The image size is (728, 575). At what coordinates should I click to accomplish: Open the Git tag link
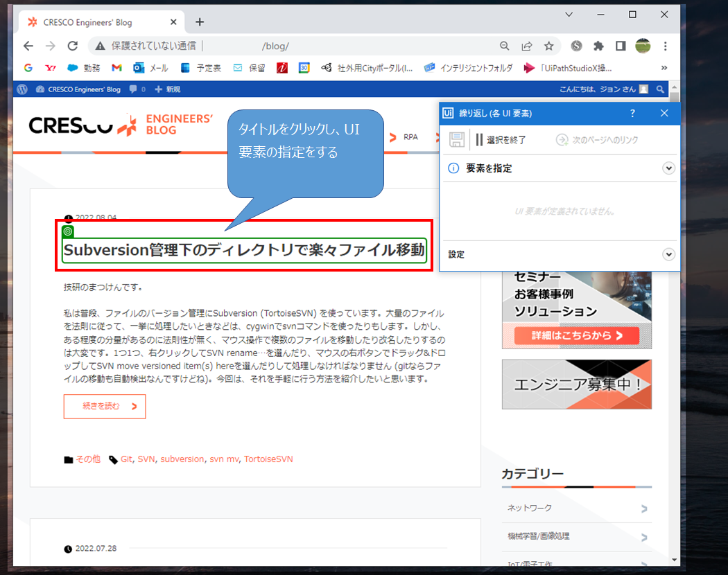click(x=126, y=459)
